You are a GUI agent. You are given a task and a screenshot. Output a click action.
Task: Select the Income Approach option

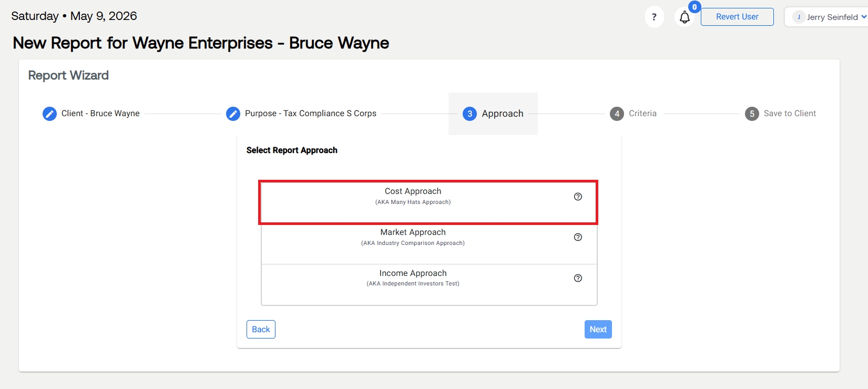point(429,284)
